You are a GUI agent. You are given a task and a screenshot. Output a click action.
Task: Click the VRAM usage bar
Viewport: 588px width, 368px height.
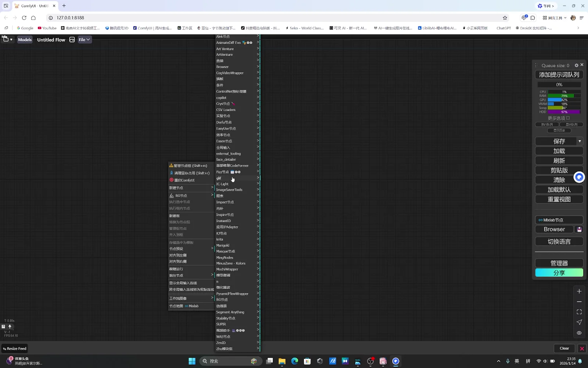coord(564,104)
